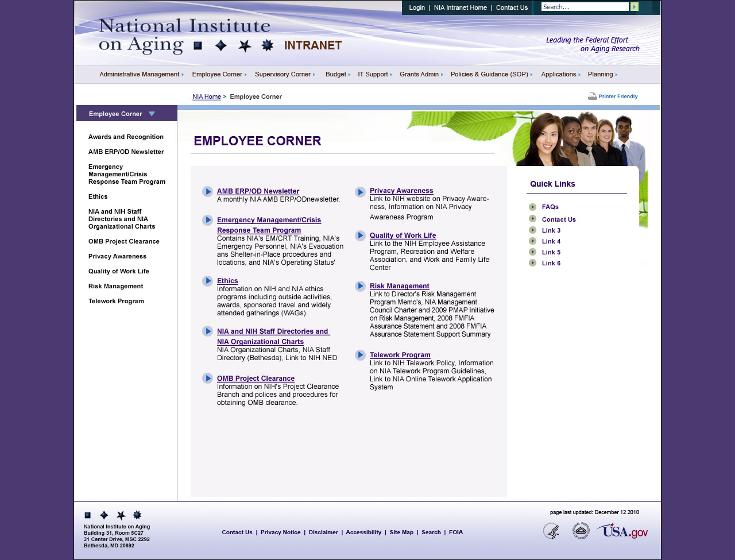The width and height of the screenshot is (735, 560).
Task: Click arrow icon beside Risk Management heading
Action: point(360,286)
